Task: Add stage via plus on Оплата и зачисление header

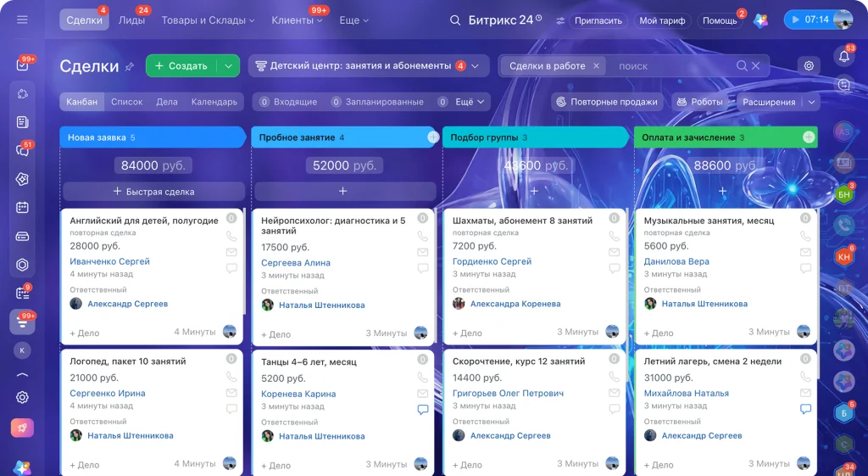Action: [809, 137]
